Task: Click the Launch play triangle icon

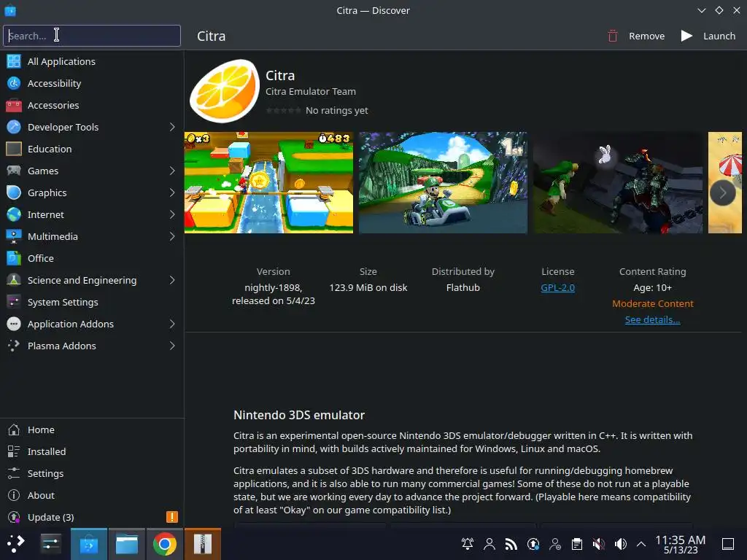Action: pyautogui.click(x=686, y=36)
